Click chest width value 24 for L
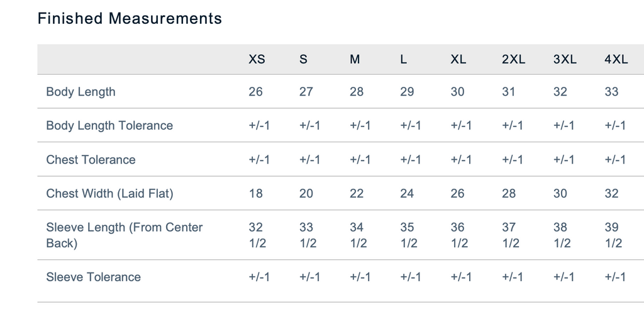 click(407, 193)
